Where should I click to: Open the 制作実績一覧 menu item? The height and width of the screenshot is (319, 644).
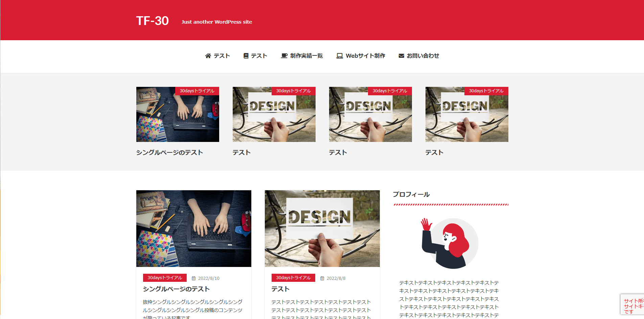click(x=306, y=56)
